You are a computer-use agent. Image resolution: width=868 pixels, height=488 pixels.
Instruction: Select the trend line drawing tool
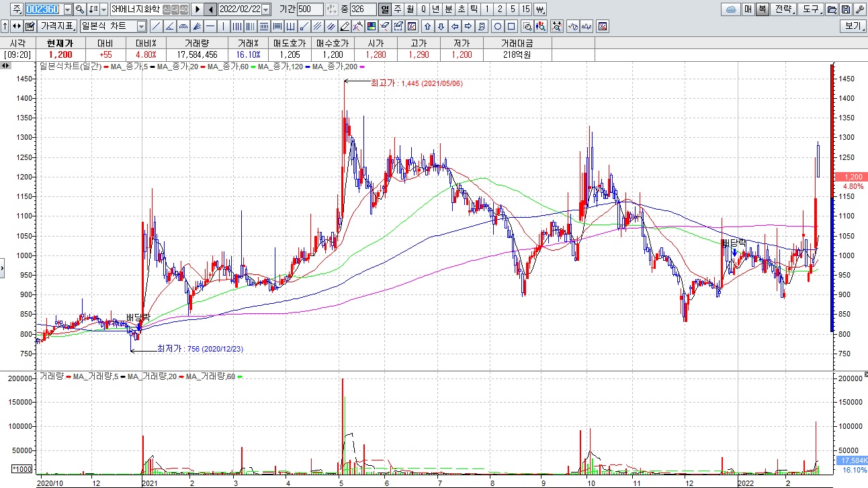(x=156, y=26)
